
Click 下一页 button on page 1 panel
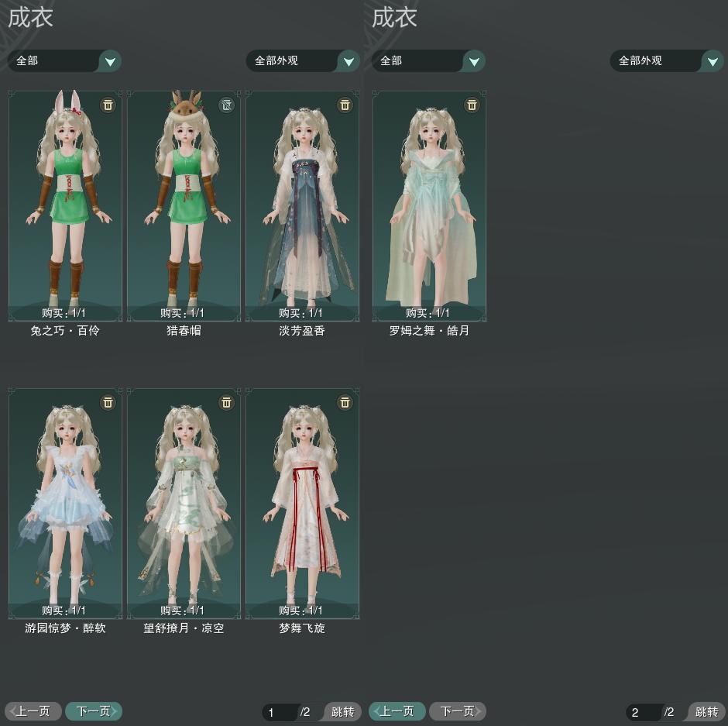click(x=94, y=711)
